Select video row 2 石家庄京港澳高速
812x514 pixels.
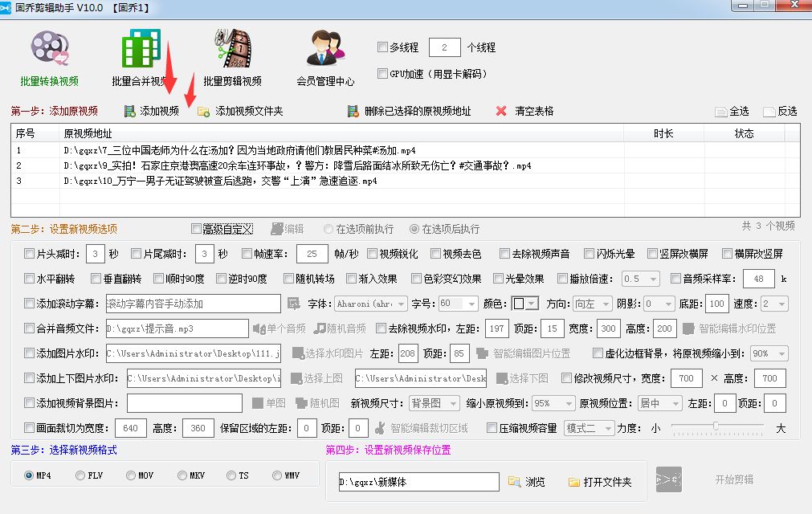click(405, 165)
